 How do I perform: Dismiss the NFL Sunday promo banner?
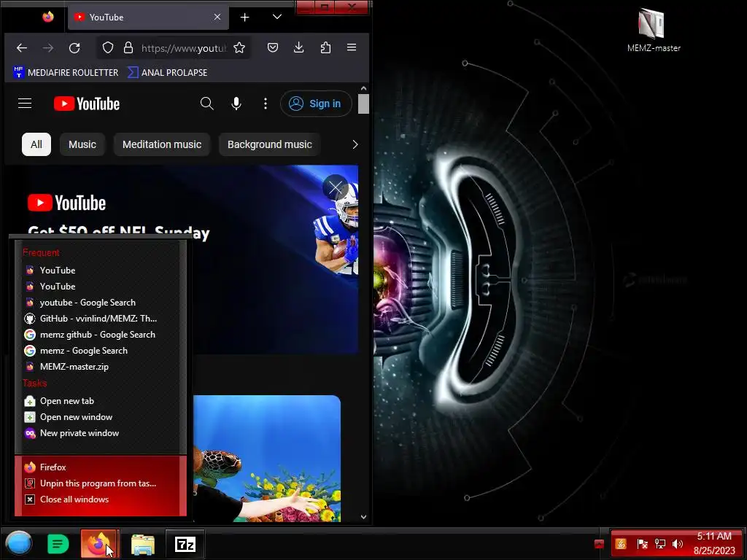pos(336,187)
